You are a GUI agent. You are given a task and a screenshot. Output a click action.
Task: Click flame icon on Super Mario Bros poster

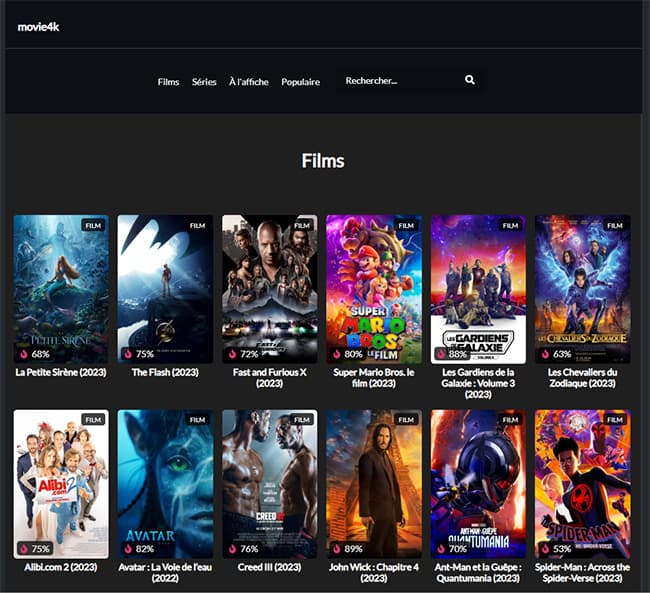pos(337,354)
